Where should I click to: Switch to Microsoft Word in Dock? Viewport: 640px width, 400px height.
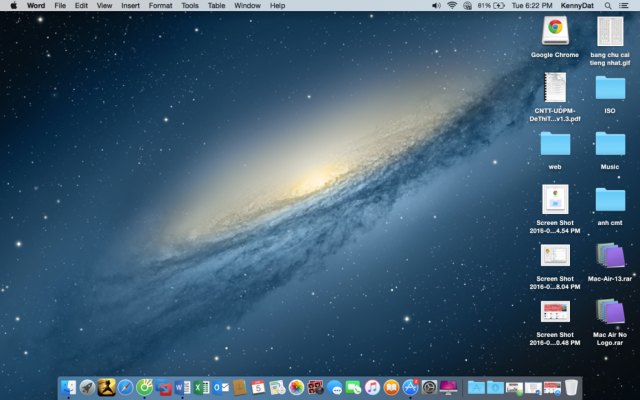(182, 387)
